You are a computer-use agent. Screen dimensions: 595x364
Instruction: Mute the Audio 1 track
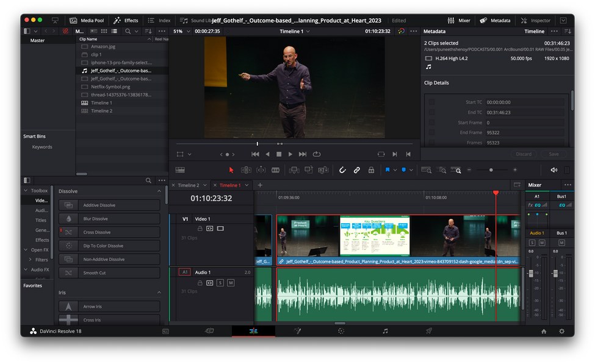pyautogui.click(x=231, y=283)
